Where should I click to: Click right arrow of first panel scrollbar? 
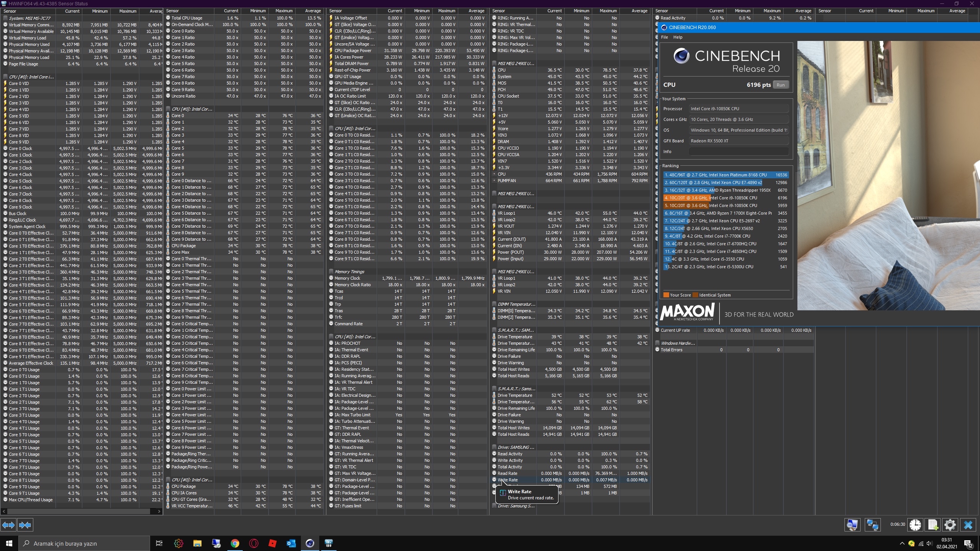159,511
